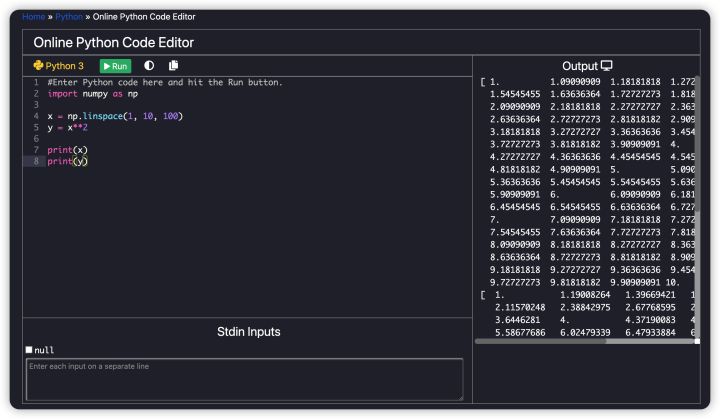720x419 pixels.
Task: Open the Python breadcrumb link
Action: pos(69,17)
